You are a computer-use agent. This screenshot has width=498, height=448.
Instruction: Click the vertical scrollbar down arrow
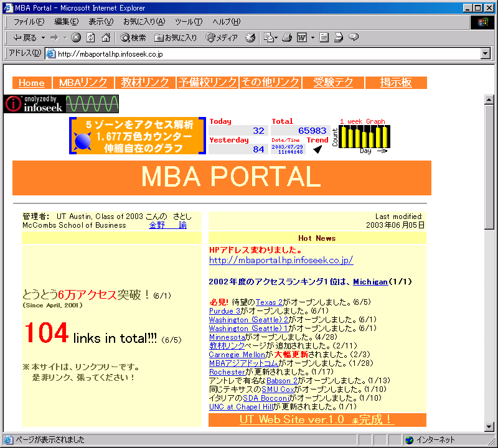tap(489, 427)
